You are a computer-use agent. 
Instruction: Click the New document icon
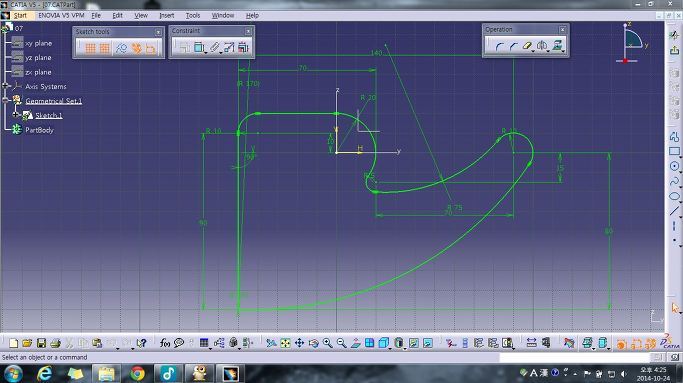pos(14,343)
